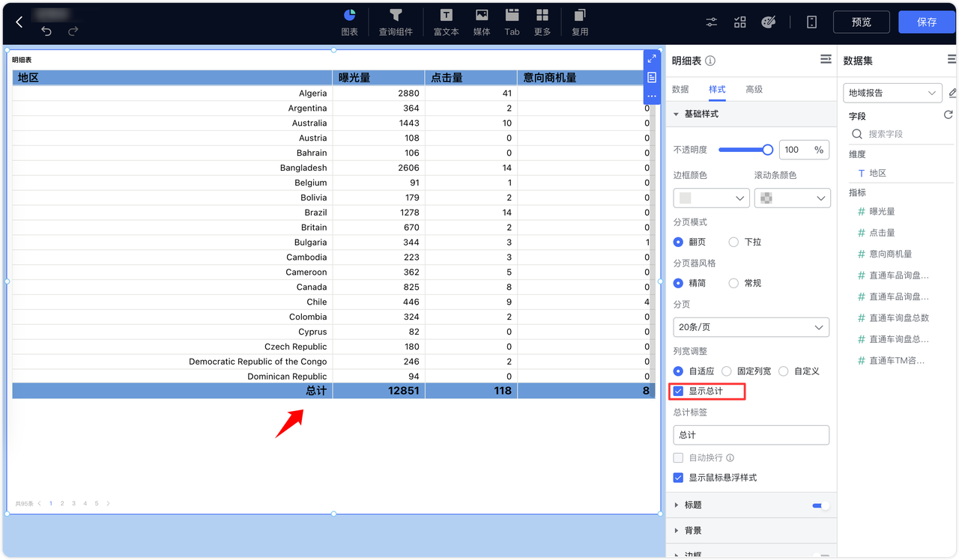Go to next table page arrow
The image size is (959, 560).
tap(109, 504)
